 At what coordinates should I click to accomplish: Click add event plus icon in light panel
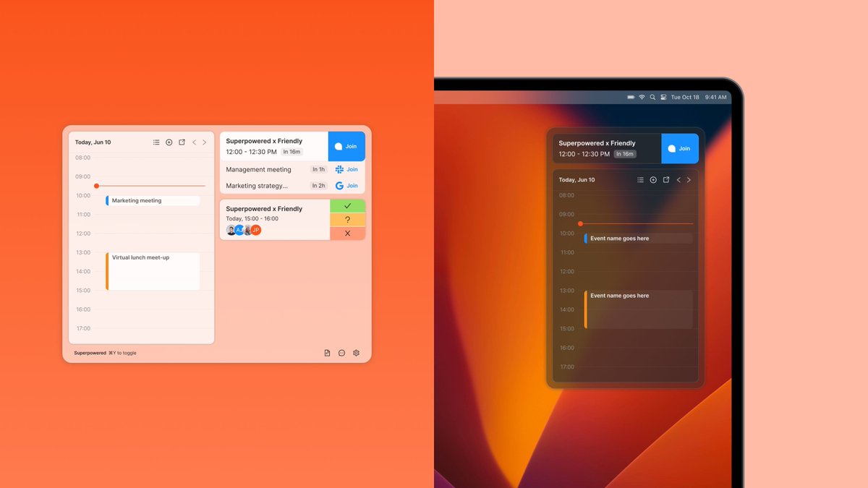point(169,142)
